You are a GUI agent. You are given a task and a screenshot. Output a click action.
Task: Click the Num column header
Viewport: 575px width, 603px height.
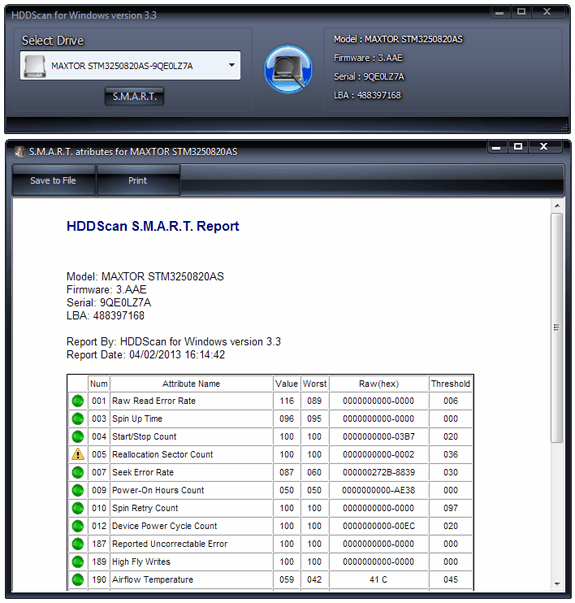[99, 384]
